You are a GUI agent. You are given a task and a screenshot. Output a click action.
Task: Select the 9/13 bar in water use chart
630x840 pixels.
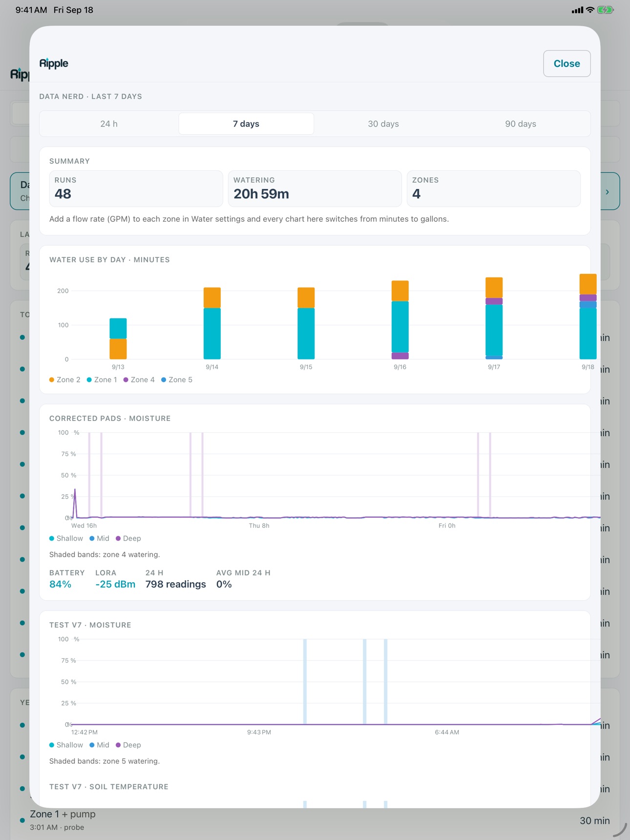click(x=118, y=338)
